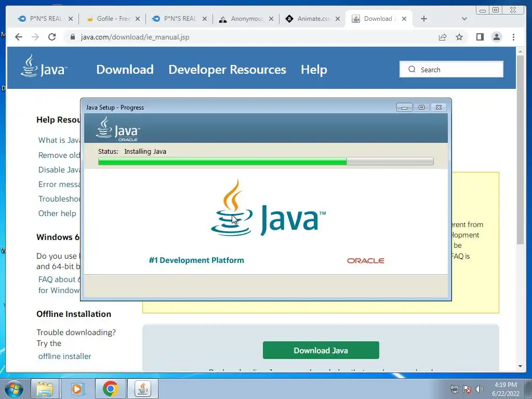Share this page via share icon
This screenshot has height=399, width=532.
(443, 37)
